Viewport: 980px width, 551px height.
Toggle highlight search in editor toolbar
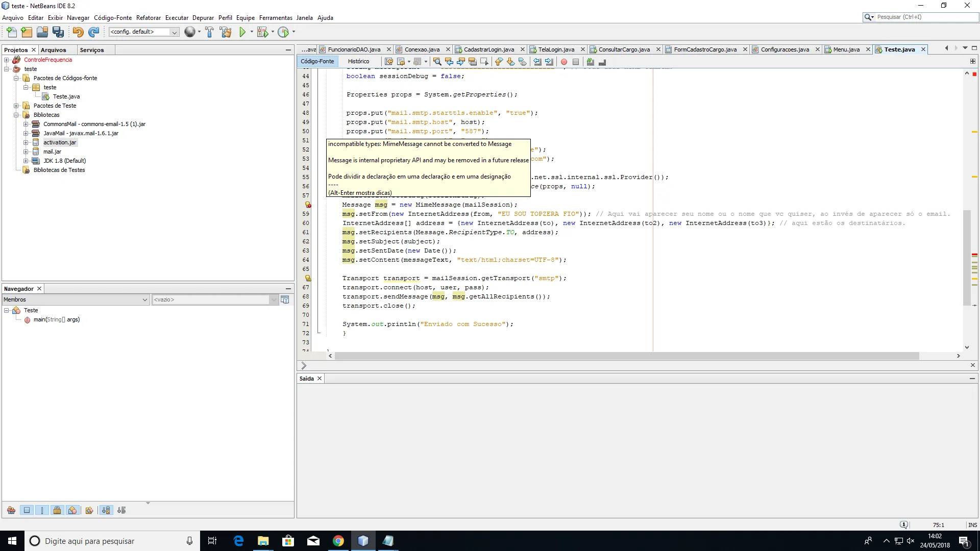tap(472, 62)
